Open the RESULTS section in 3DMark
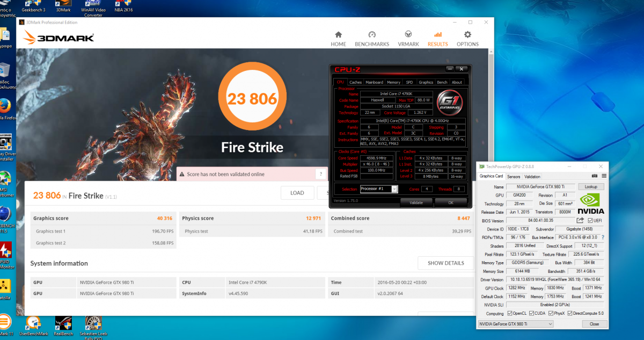The width and height of the screenshot is (644, 340). tap(438, 39)
